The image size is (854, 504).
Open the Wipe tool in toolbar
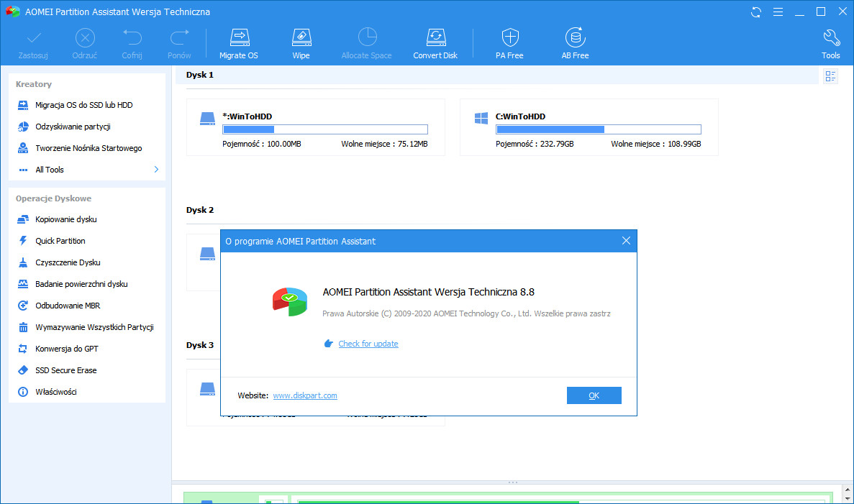pos(301,44)
